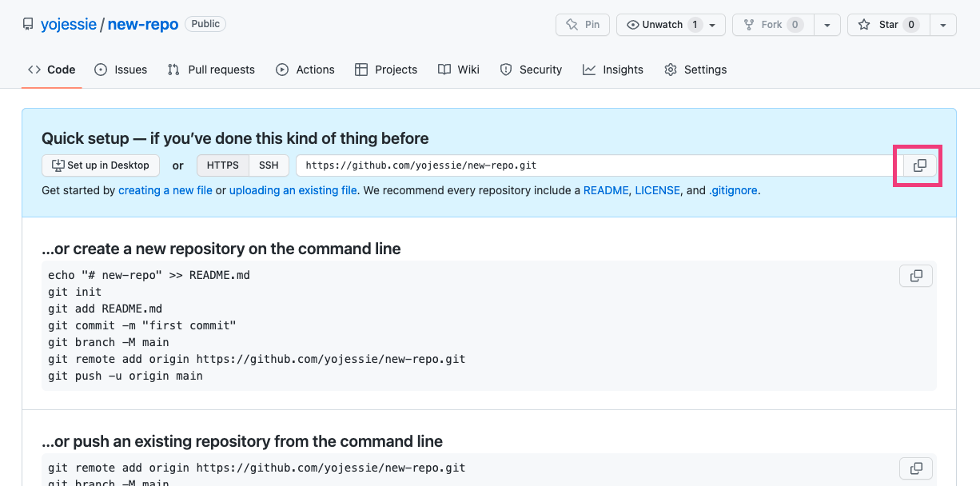The image size is (980, 486).
Task: Click the 'git add README.md' line
Action: (105, 309)
